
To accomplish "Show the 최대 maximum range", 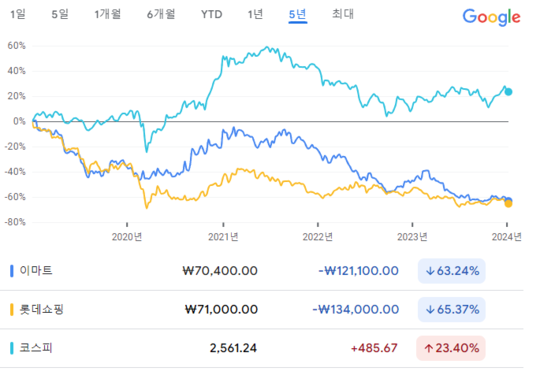I will click(x=343, y=14).
